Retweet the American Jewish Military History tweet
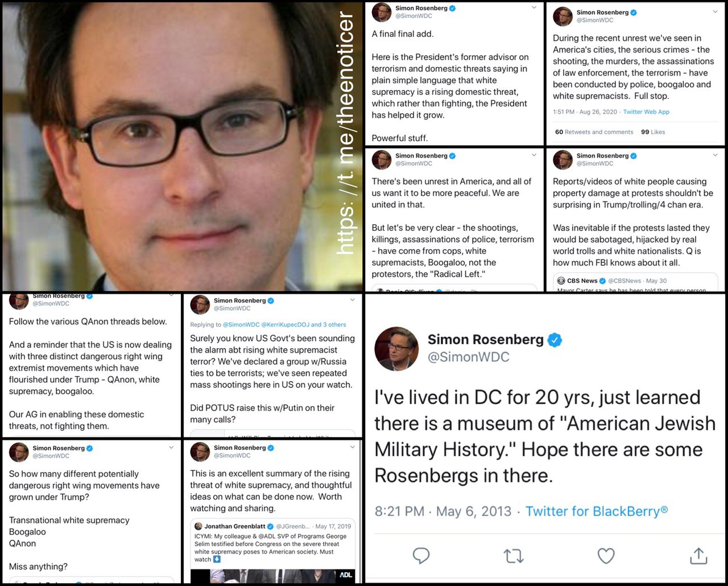The image size is (728, 586). tap(514, 555)
